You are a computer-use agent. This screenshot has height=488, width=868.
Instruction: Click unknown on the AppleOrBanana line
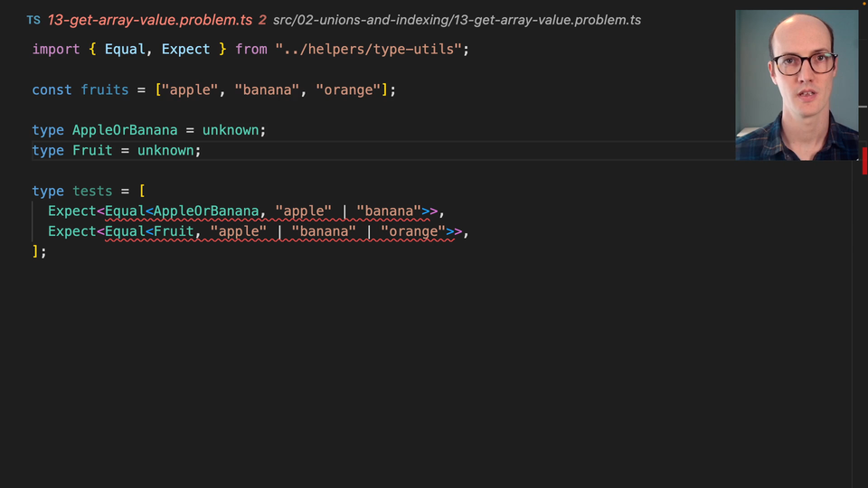pyautogui.click(x=231, y=130)
